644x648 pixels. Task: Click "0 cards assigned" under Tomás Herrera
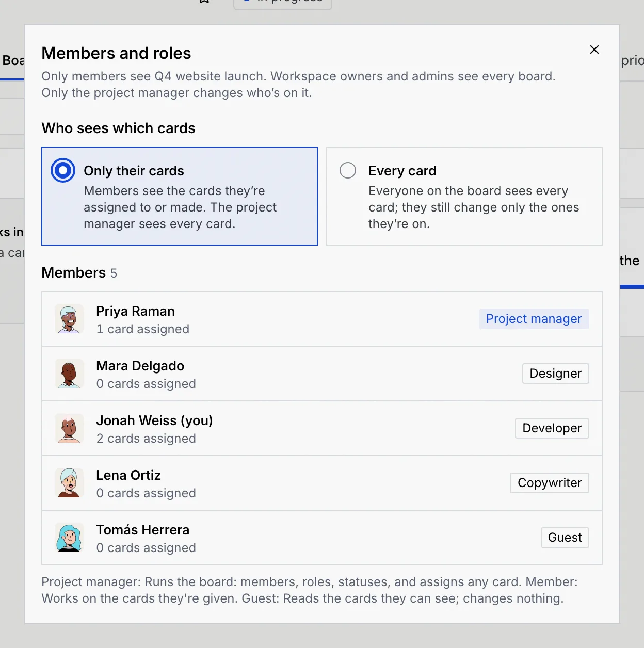tap(146, 548)
